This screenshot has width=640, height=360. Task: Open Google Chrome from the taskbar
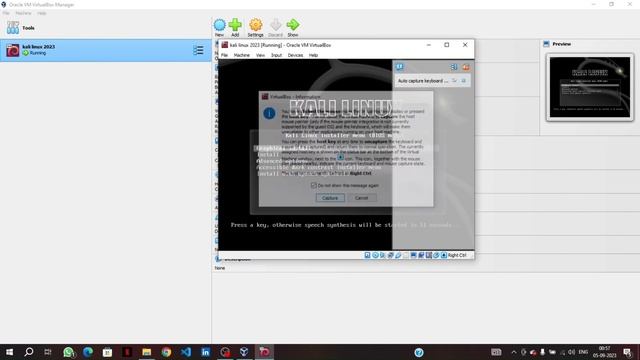click(166, 352)
